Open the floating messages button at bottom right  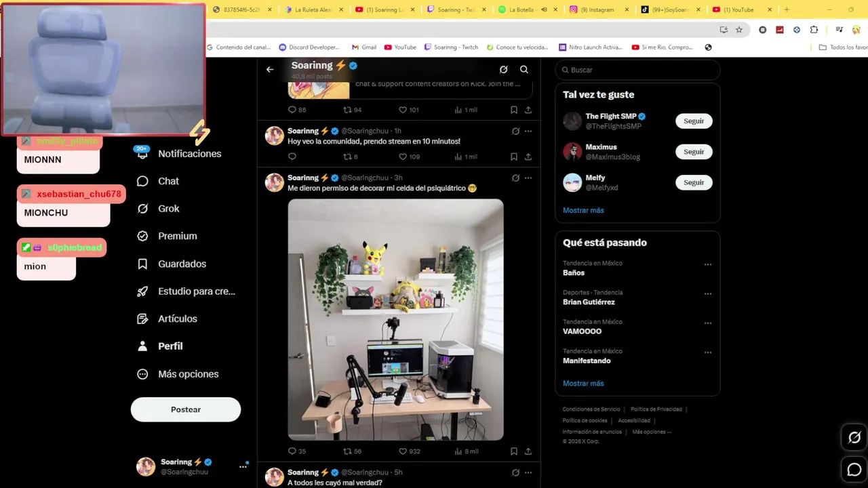coord(854,469)
